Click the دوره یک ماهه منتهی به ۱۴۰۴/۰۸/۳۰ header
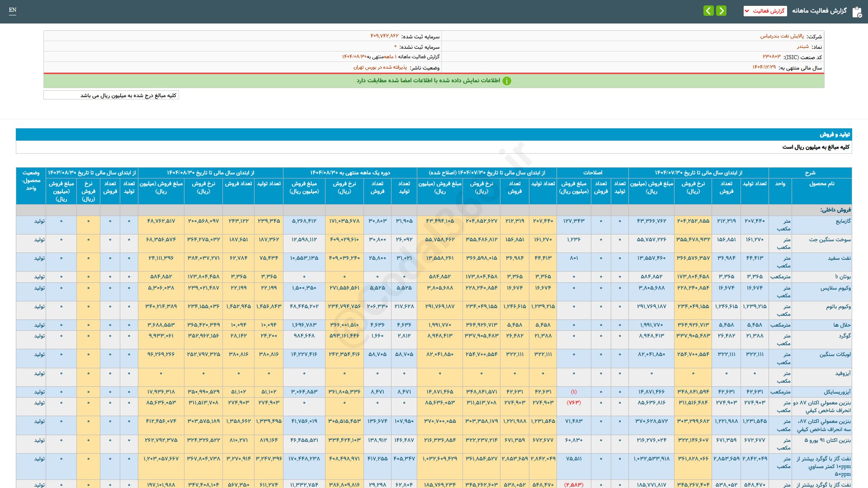The width and height of the screenshot is (868, 488). coord(350,173)
